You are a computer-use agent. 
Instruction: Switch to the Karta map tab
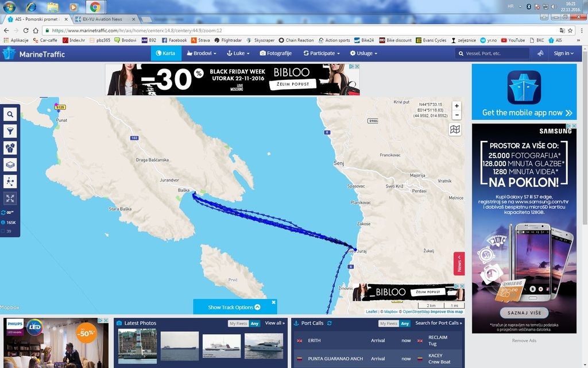pyautogui.click(x=166, y=53)
